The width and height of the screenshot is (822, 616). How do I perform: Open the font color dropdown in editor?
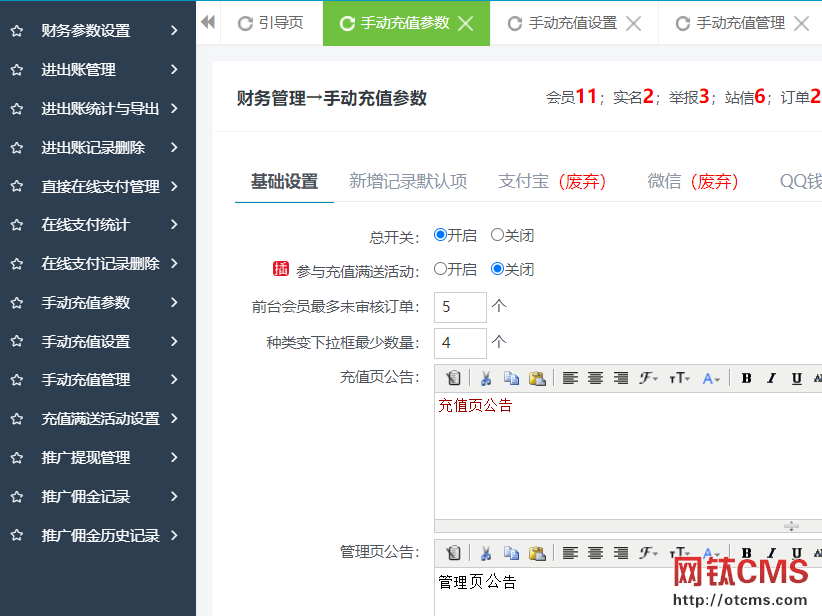712,379
